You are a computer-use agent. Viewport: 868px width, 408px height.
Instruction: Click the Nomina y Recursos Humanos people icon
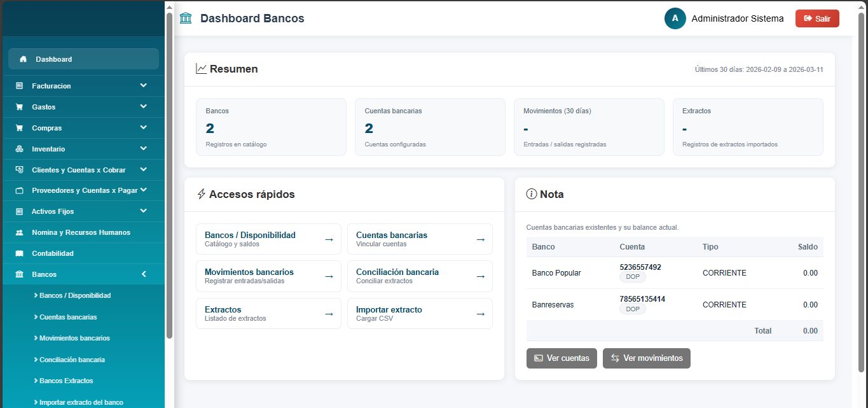point(19,232)
